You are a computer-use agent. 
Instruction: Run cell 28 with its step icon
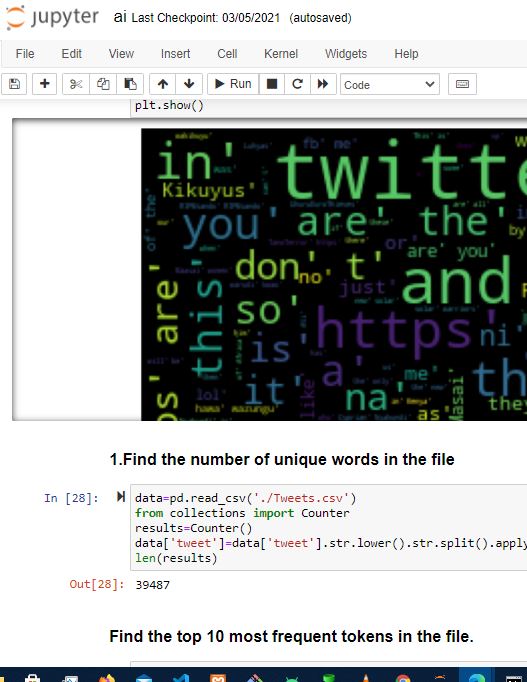[121, 496]
